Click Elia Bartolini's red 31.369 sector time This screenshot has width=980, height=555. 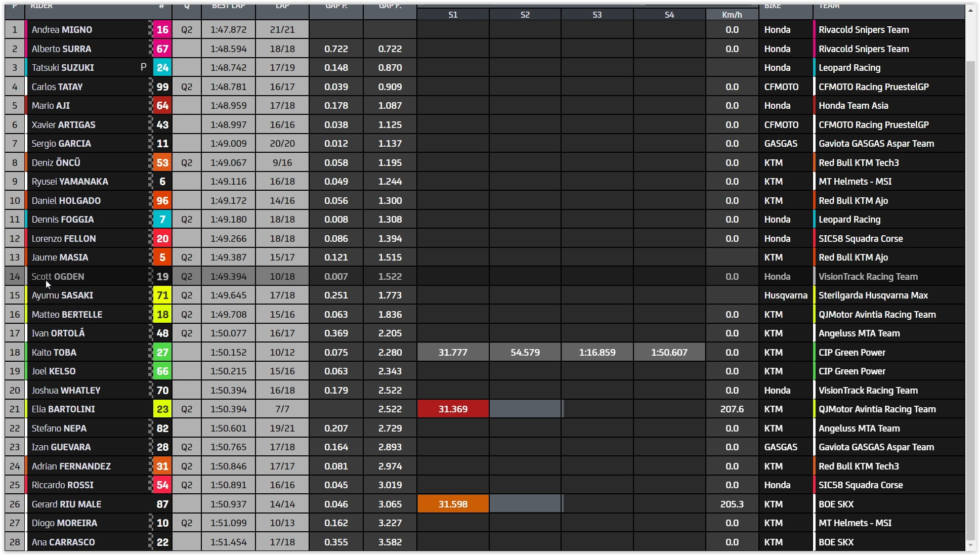(x=453, y=409)
